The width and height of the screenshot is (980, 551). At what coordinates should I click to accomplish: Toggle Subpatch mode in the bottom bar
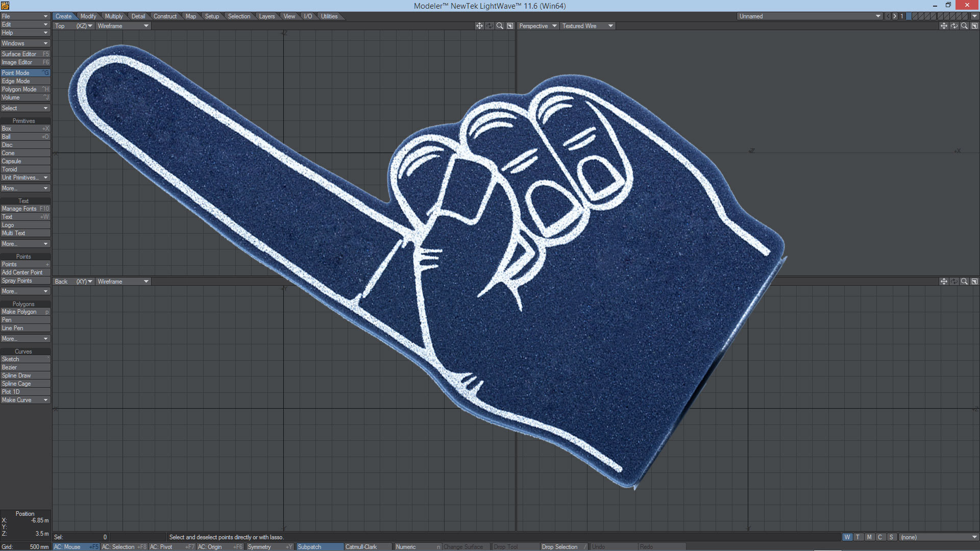[x=320, y=547]
